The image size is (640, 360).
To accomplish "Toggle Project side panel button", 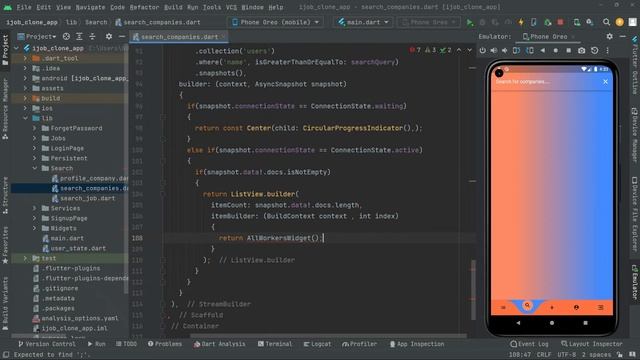I will (5, 50).
